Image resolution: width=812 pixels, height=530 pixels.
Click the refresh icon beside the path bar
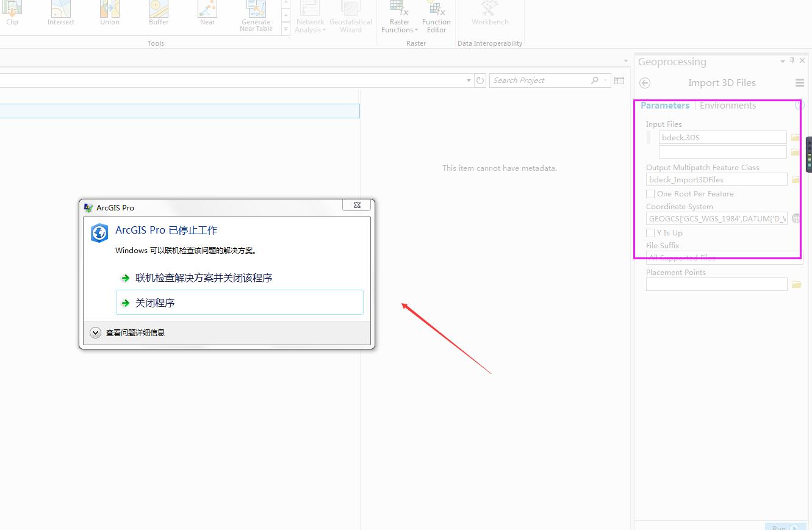click(480, 81)
